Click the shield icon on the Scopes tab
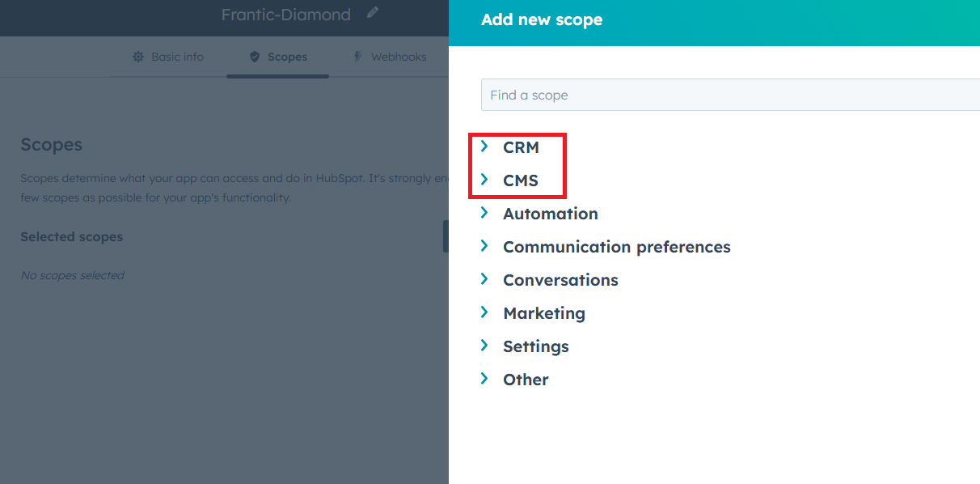980x484 pixels. pos(255,57)
